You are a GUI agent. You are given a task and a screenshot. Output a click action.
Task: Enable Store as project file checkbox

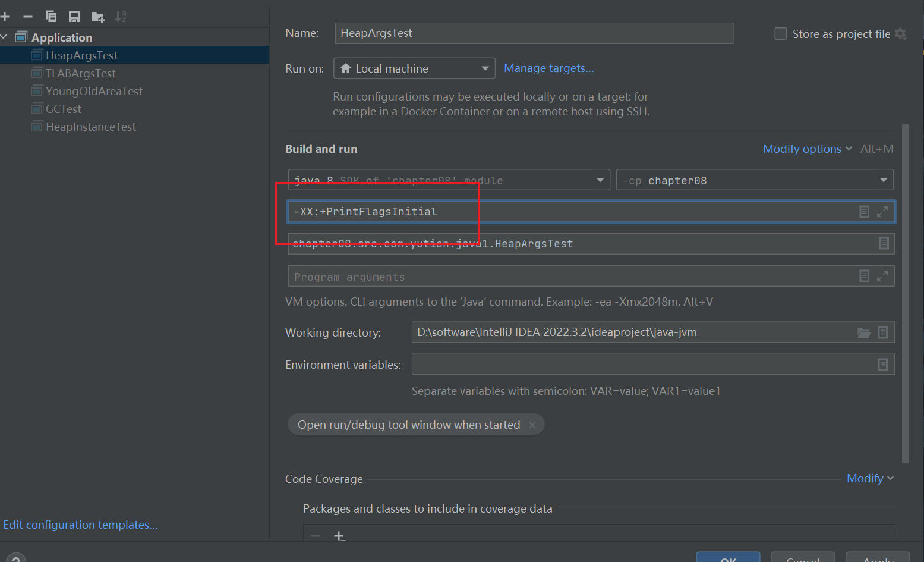(x=781, y=34)
